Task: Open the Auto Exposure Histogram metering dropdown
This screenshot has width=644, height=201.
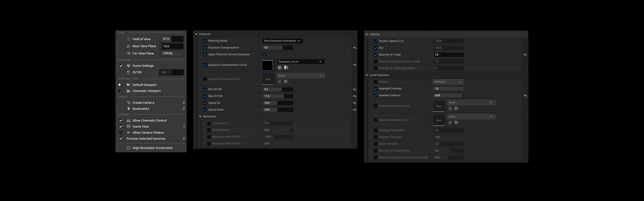Action: pos(283,41)
